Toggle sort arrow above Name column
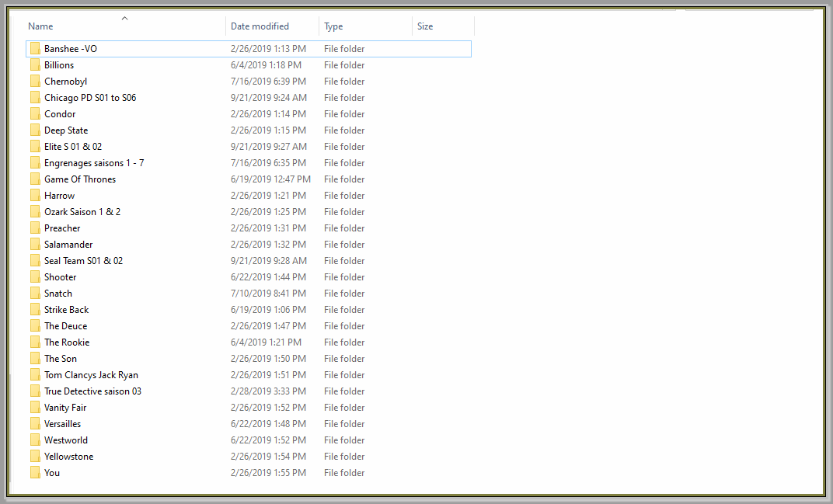The image size is (833, 504). pyautogui.click(x=124, y=17)
